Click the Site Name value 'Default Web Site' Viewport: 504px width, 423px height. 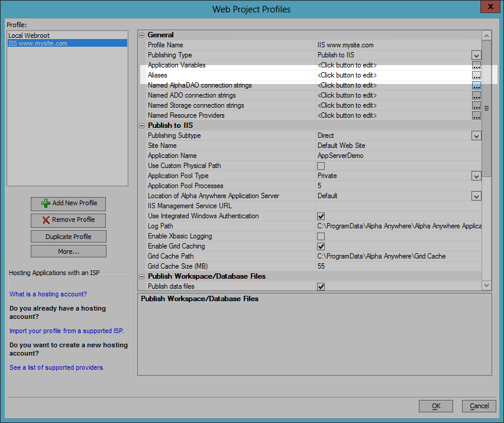[x=341, y=146]
